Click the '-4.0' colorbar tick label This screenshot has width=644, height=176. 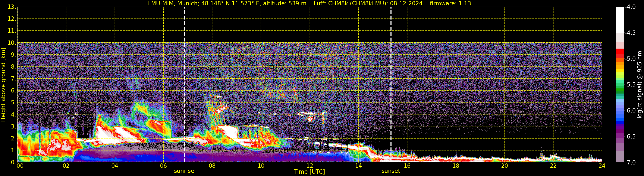(630, 7)
